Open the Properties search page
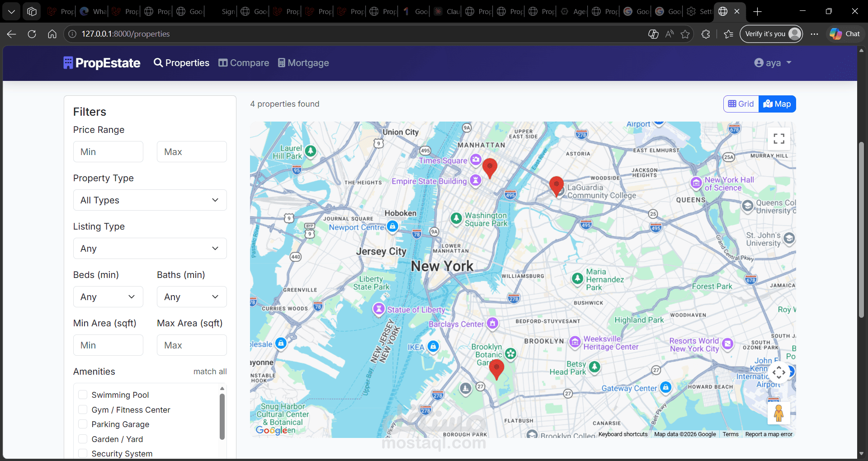 coord(181,63)
